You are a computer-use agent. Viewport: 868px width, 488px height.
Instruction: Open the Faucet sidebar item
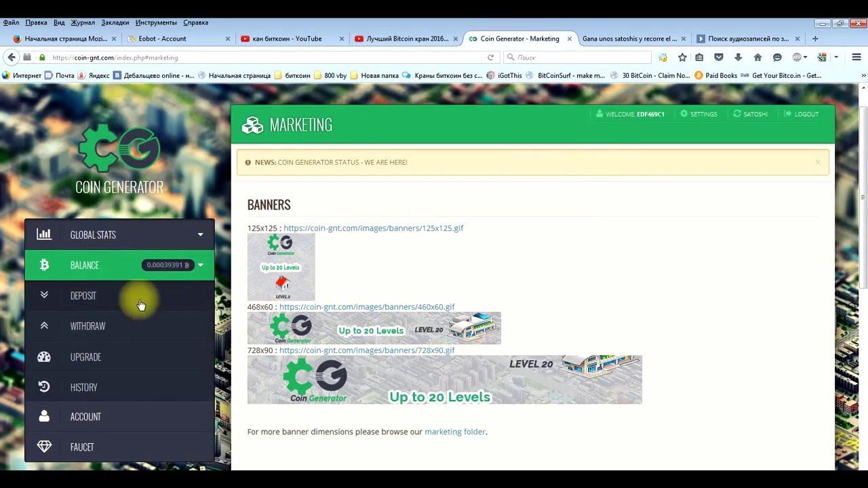click(119, 447)
